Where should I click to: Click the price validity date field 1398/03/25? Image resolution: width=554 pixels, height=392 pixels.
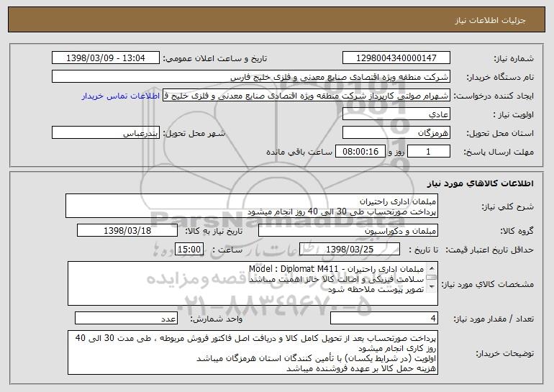350,249
